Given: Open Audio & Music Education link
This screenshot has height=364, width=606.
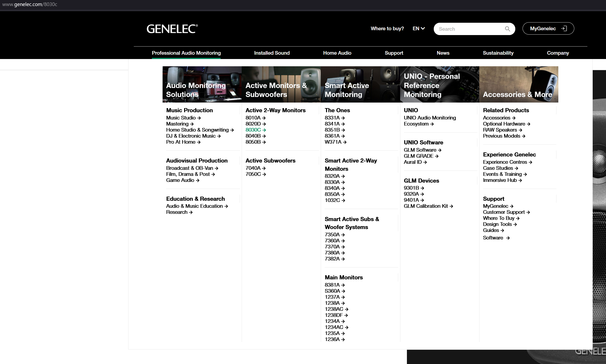Looking at the screenshot, I should coord(197,206).
